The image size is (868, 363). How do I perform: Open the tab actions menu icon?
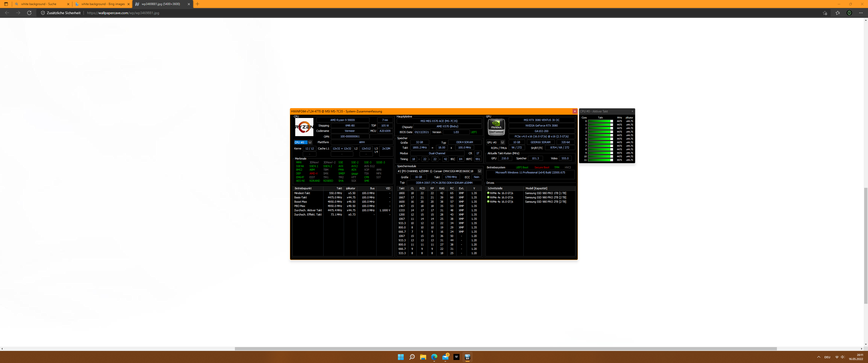pyautogui.click(x=6, y=4)
